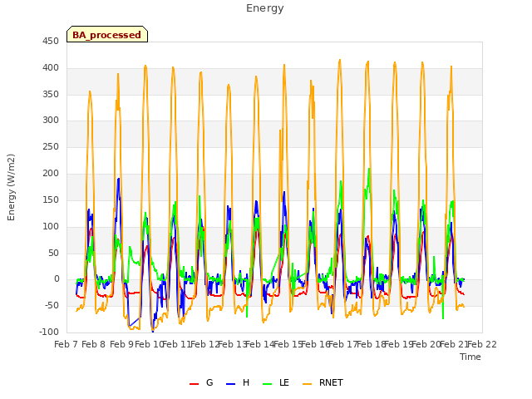Click the 200 y-axis tick label
Screen dimensions: 532x399
[51, 174]
